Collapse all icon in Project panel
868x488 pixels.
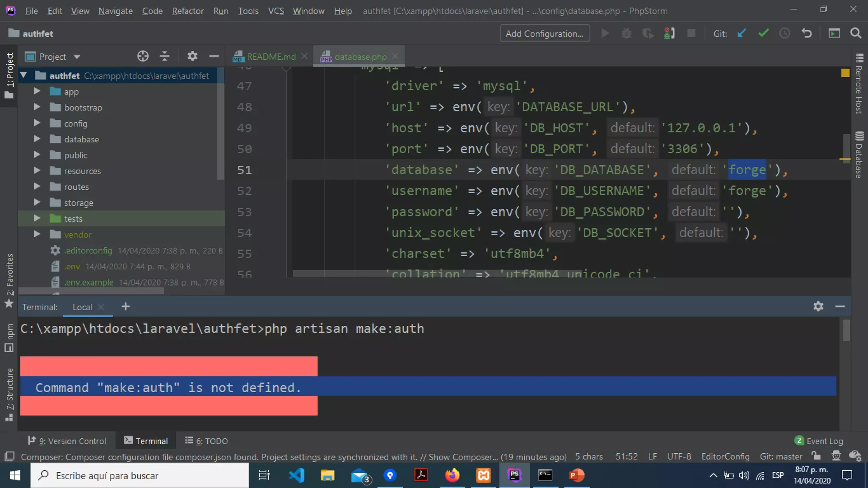pyautogui.click(x=164, y=56)
